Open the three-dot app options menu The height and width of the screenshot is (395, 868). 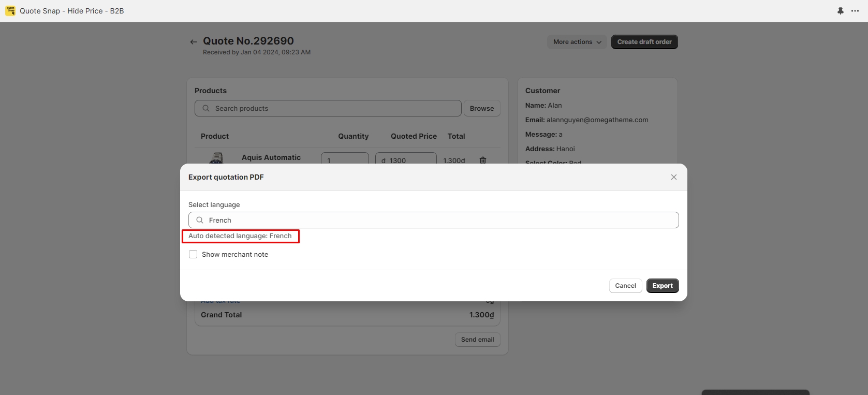(855, 11)
